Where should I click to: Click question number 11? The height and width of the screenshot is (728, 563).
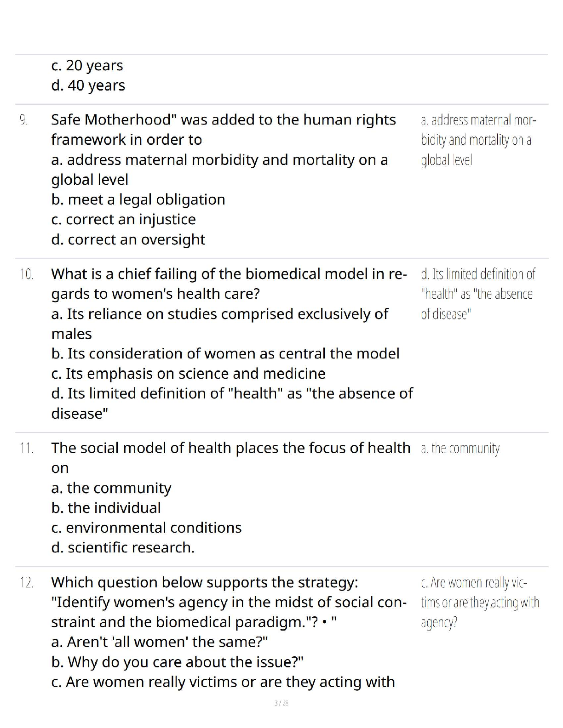(x=26, y=449)
